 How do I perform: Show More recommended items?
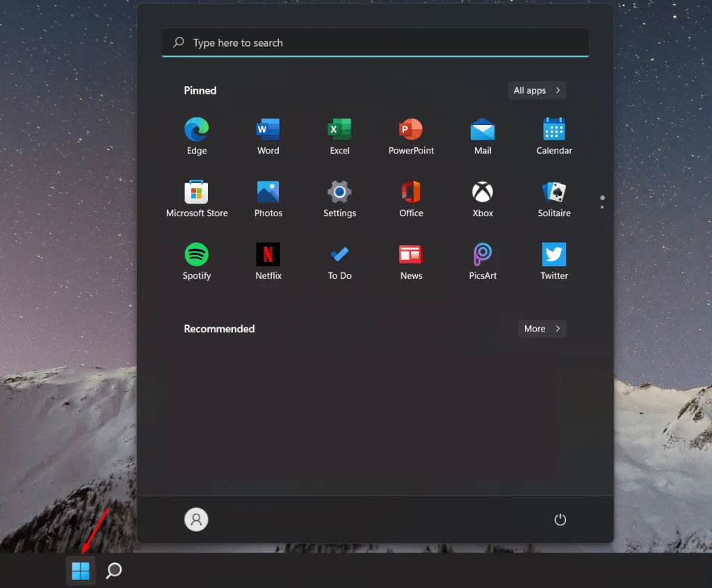(x=542, y=329)
